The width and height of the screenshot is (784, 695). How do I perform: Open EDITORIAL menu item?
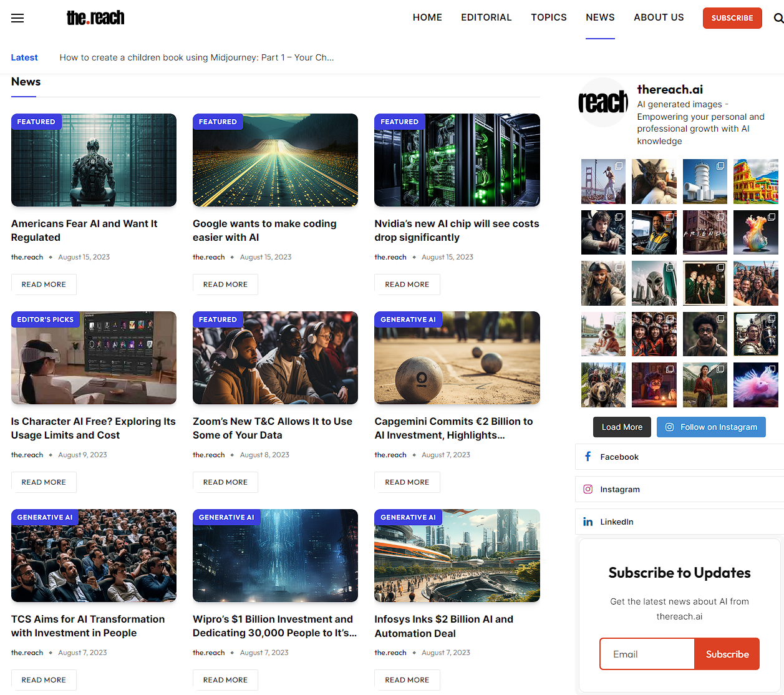(x=486, y=17)
